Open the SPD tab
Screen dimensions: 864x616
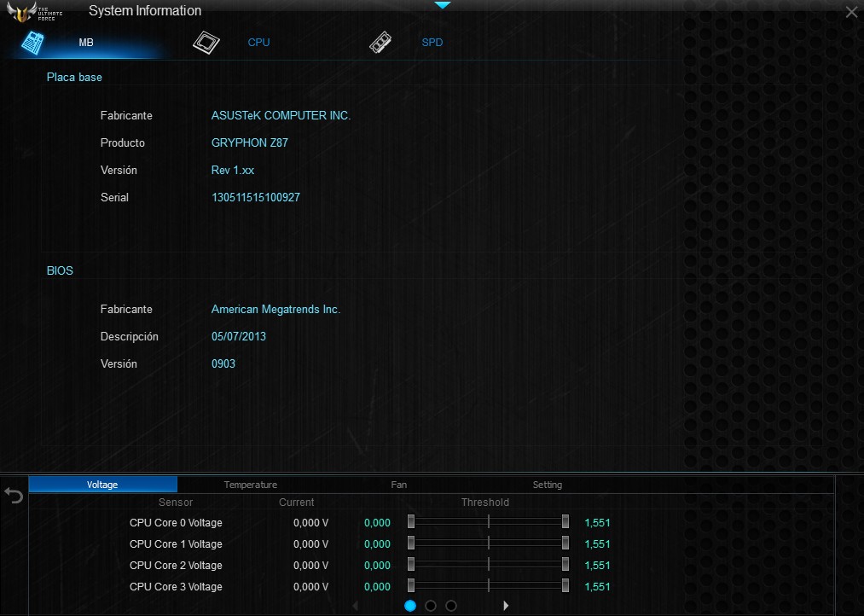(432, 43)
